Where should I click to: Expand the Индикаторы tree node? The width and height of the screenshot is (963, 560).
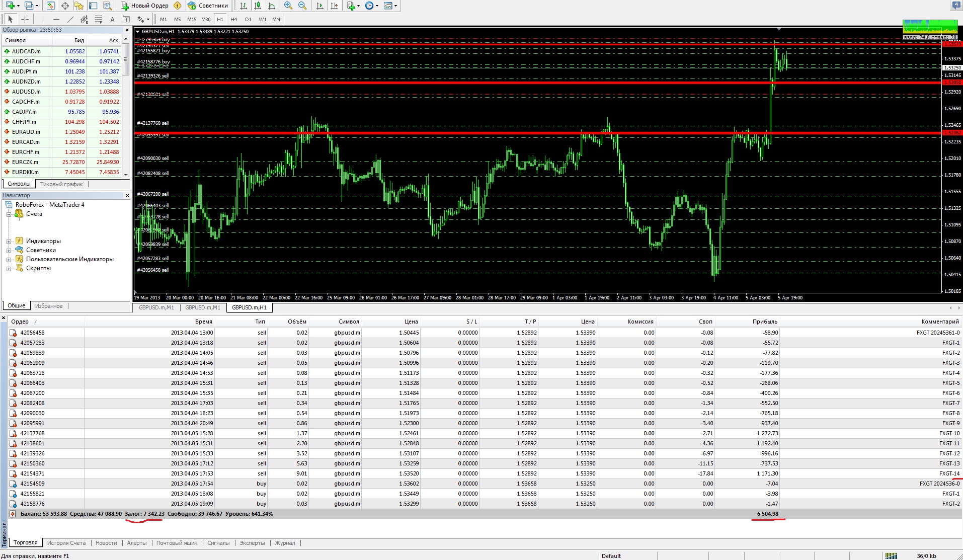coord(9,242)
